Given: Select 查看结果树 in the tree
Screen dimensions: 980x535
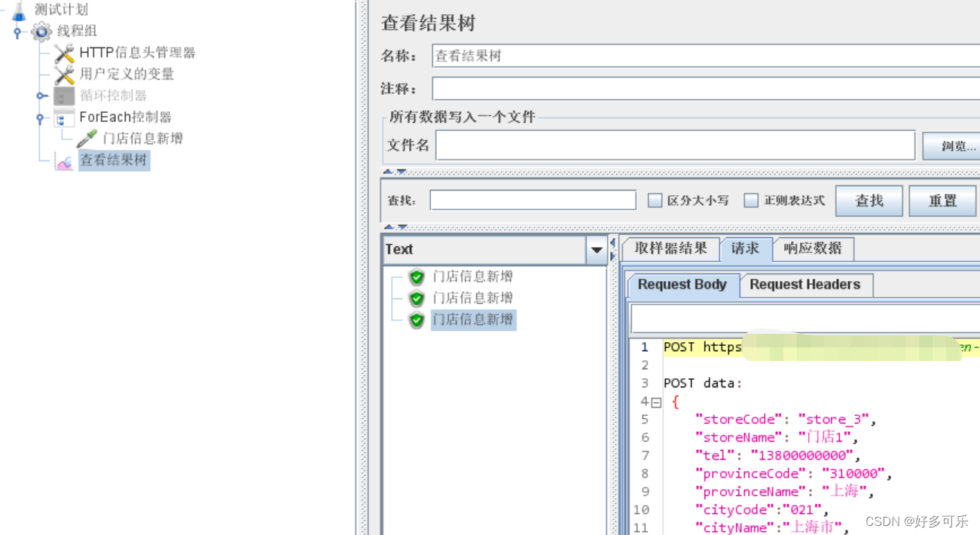Looking at the screenshot, I should 114,160.
